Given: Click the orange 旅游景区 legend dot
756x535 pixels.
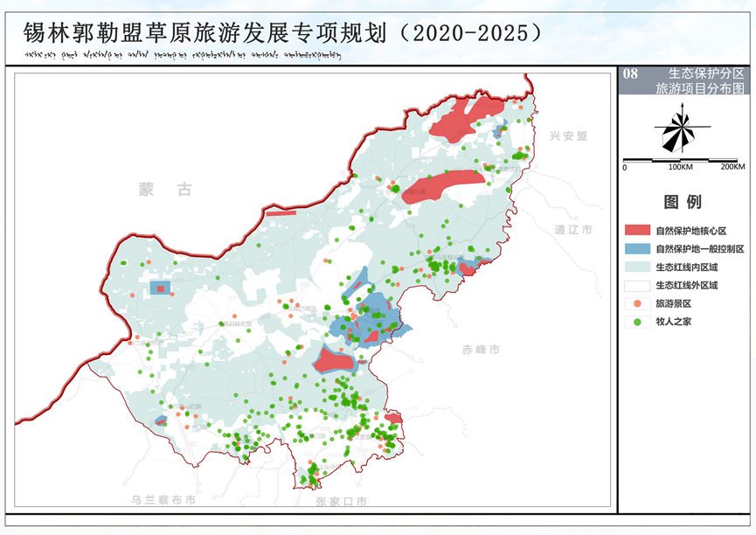Looking at the screenshot, I should (x=637, y=302).
